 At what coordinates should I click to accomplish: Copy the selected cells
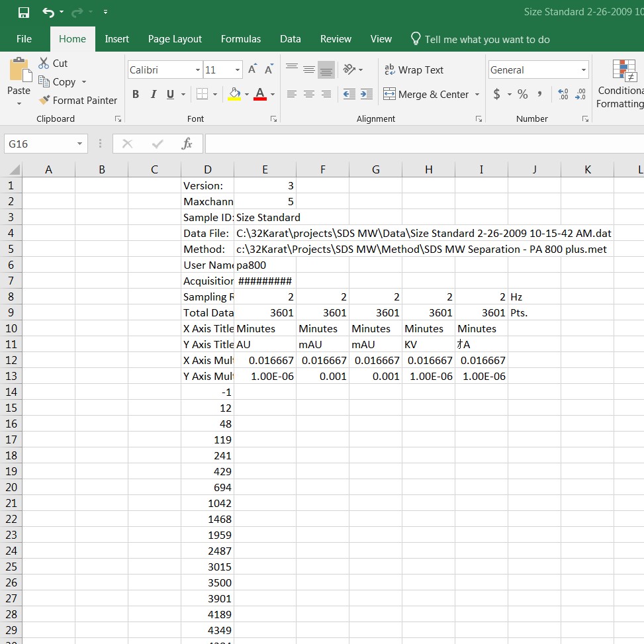coord(58,81)
